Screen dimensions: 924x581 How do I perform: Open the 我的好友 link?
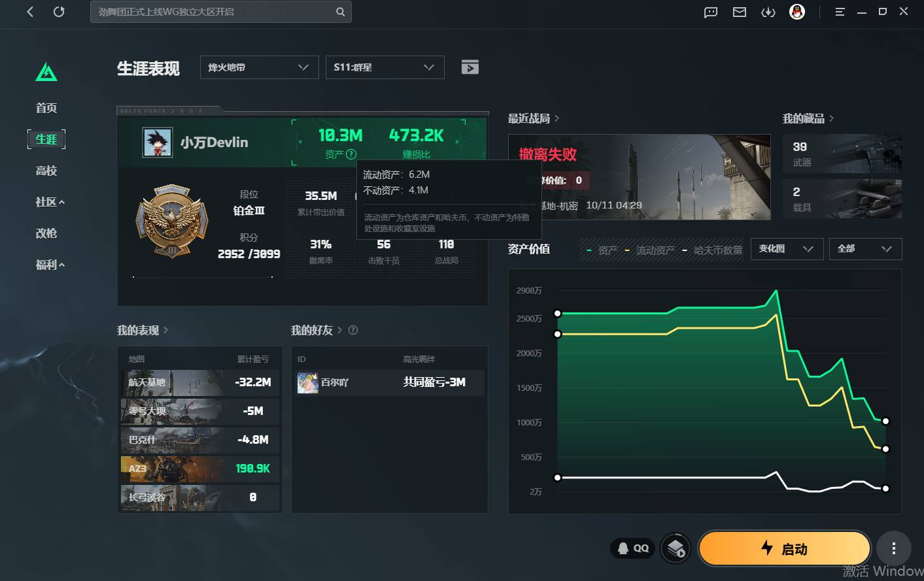click(317, 330)
